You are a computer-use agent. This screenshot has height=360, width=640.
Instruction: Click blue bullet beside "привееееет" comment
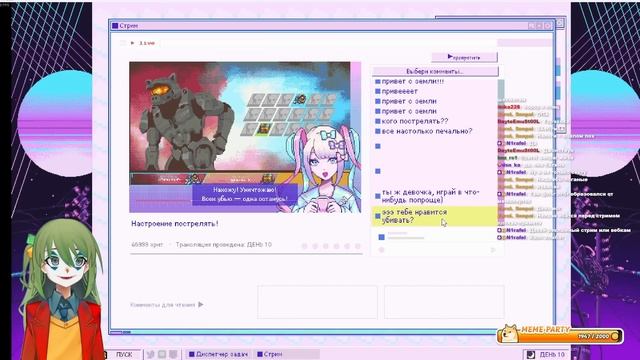[378, 91]
